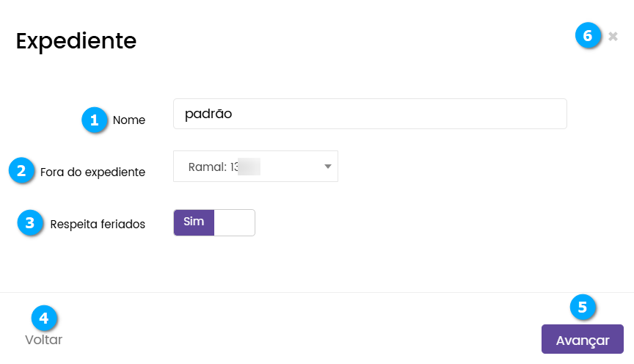Click the numbered badge 1 beside Nome

coord(94,120)
